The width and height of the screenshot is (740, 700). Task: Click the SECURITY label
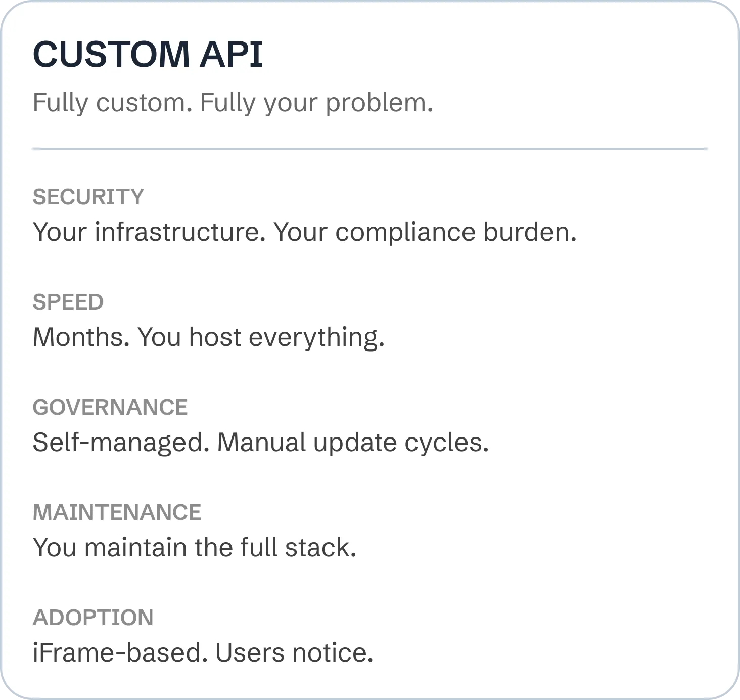click(88, 197)
